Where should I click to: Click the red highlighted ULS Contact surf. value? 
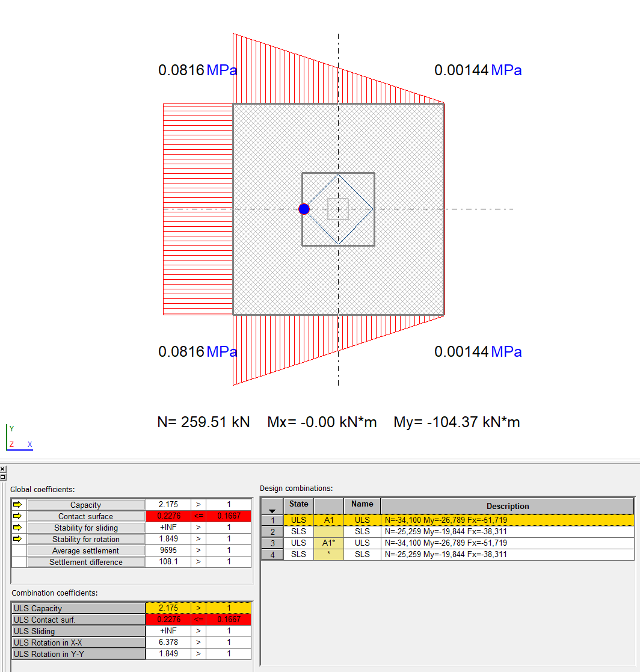click(168, 620)
